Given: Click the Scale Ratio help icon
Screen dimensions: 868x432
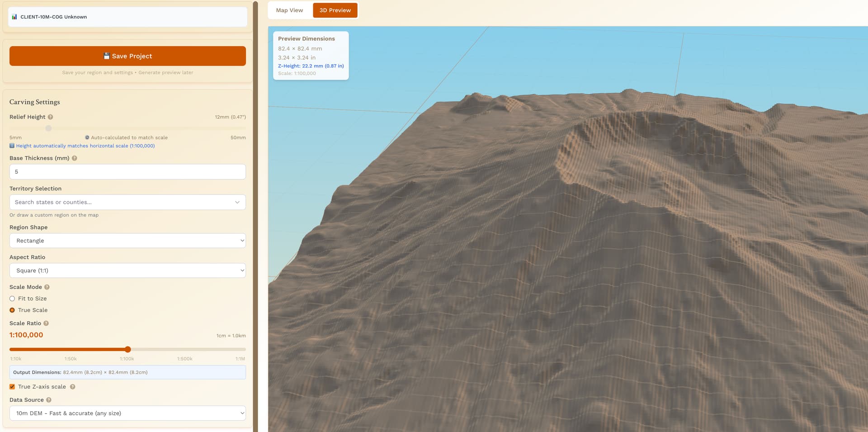Looking at the screenshot, I should click(x=46, y=323).
